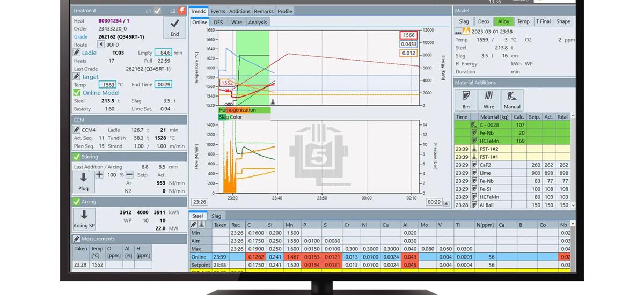Increase stirring percentage with plus button

[x=100, y=175]
